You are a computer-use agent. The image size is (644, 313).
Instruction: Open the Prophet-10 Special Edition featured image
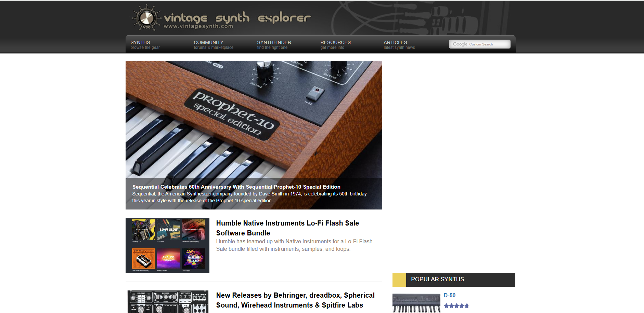pos(254,120)
